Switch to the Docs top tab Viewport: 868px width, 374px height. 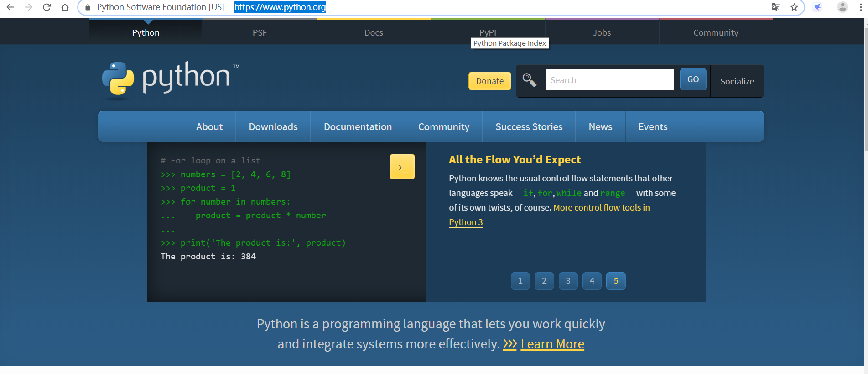coord(374,32)
